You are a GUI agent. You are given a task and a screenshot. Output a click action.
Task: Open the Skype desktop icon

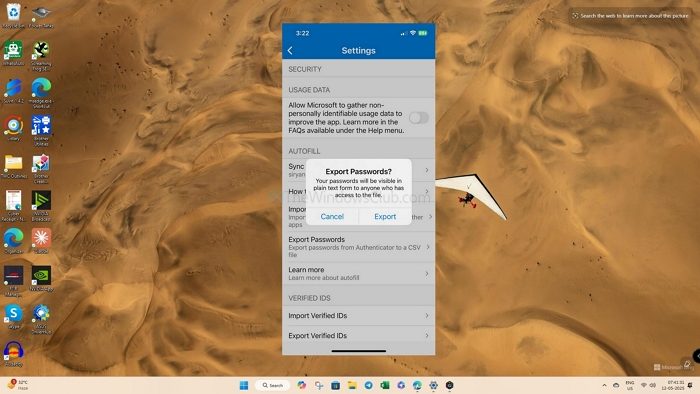(x=13, y=316)
